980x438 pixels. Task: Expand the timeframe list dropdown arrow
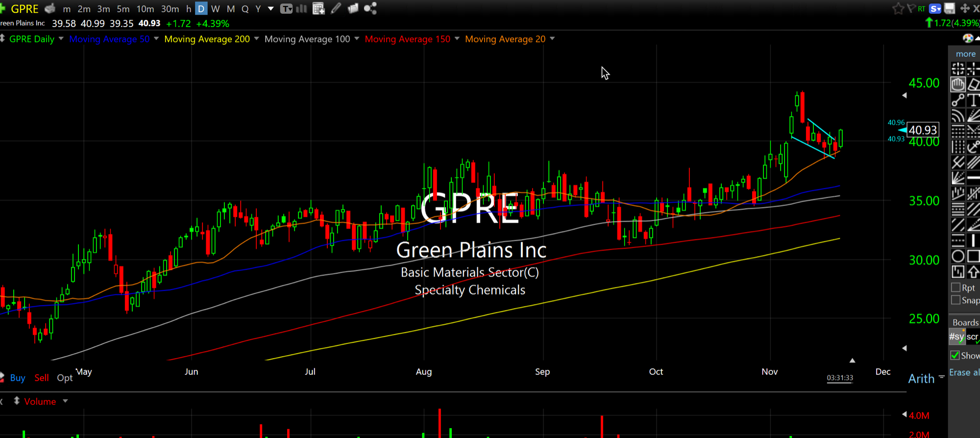[x=270, y=8]
